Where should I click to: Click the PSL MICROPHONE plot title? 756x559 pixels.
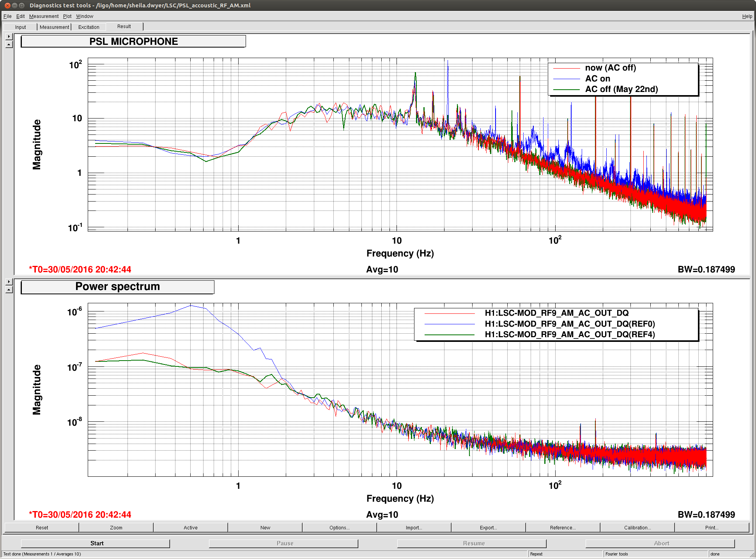(133, 41)
